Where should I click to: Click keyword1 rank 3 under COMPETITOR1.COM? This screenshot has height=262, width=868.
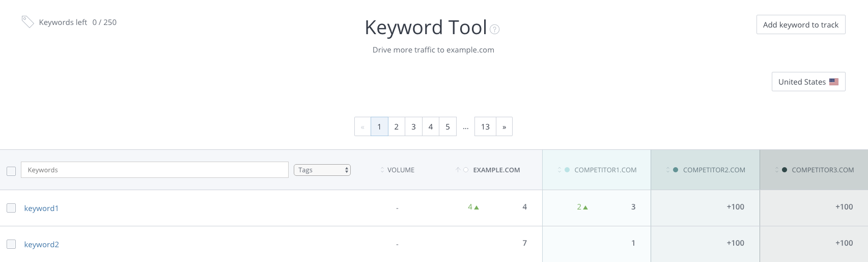(633, 207)
